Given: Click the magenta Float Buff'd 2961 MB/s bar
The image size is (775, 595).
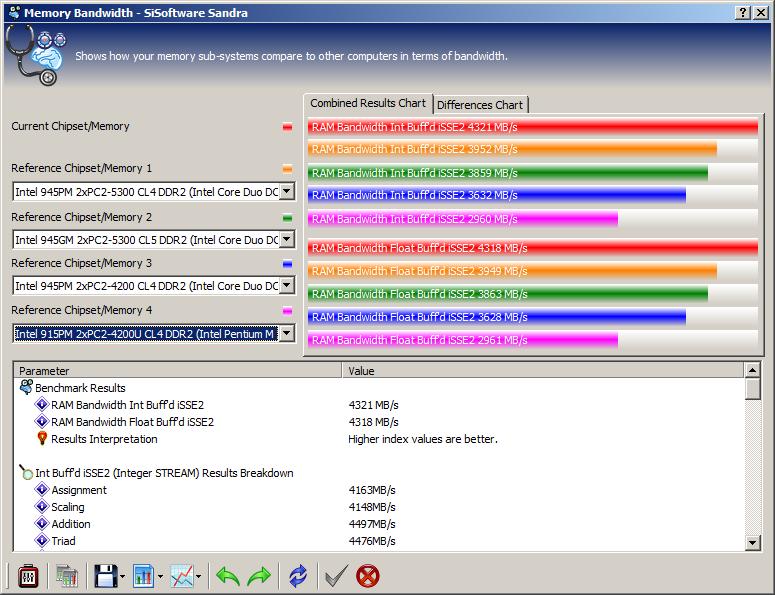Looking at the screenshot, I should click(x=463, y=340).
